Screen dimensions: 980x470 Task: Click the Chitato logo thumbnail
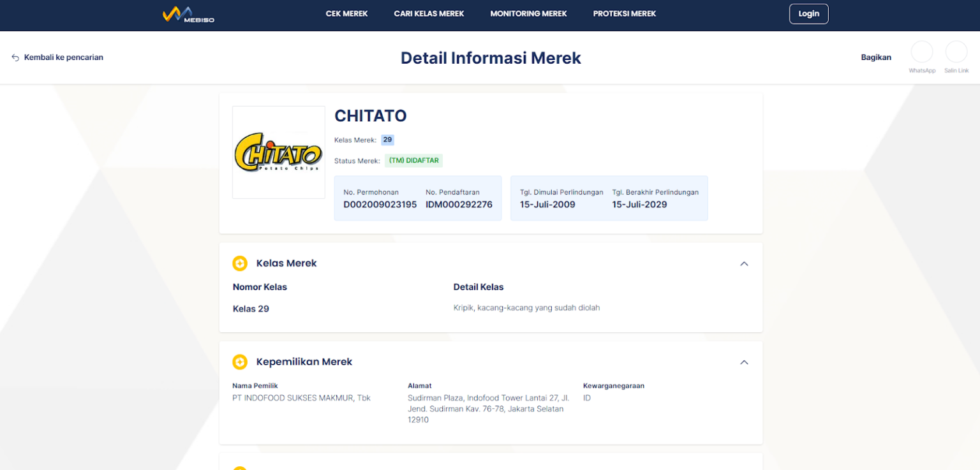(279, 152)
